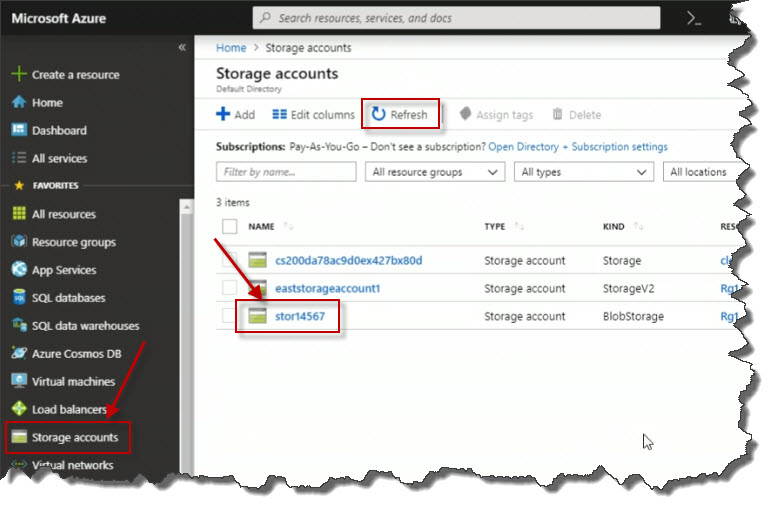775x510 pixels.
Task: Click BlobStorage kind cell for stor14567
Action: (x=633, y=316)
